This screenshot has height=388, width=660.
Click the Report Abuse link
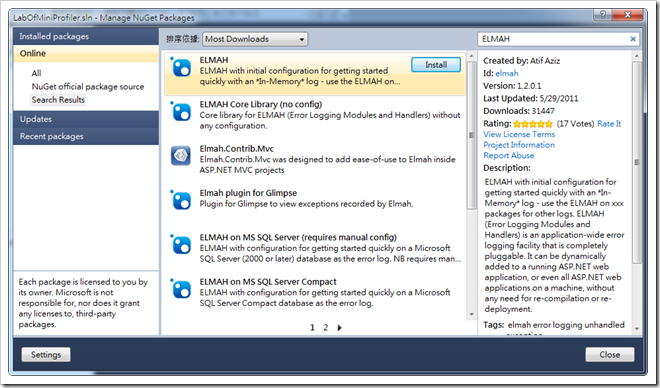[508, 155]
